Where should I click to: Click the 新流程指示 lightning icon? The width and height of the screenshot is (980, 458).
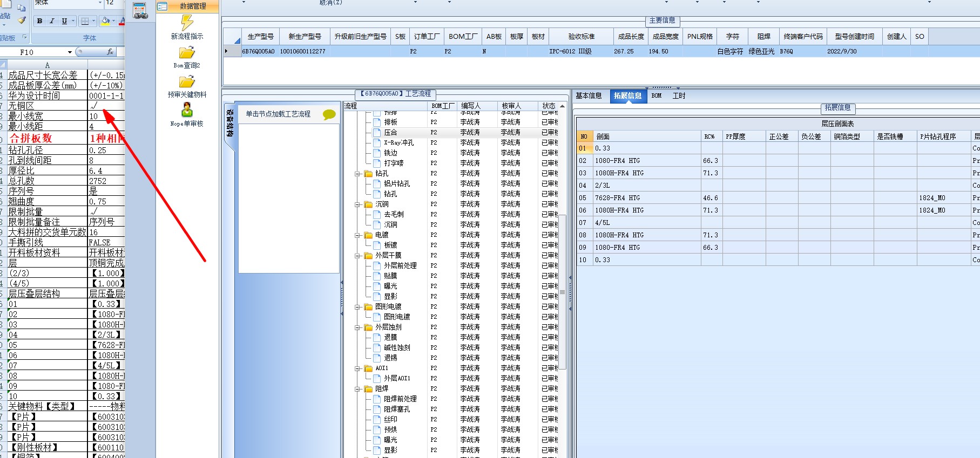coord(187,22)
